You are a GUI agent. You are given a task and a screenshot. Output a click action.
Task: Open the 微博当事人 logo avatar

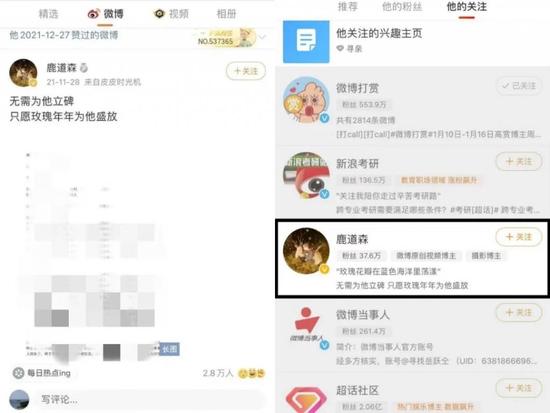306,326
